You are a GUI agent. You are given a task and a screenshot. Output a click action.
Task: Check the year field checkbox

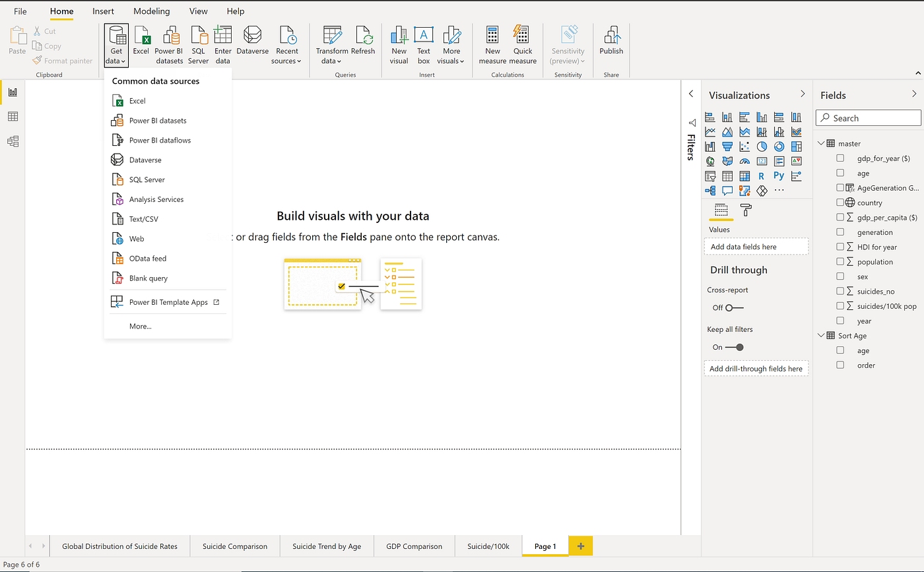(x=840, y=321)
